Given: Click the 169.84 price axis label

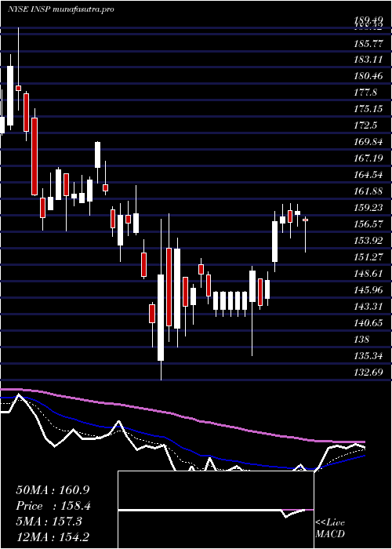Looking at the screenshot, I should tap(368, 142).
